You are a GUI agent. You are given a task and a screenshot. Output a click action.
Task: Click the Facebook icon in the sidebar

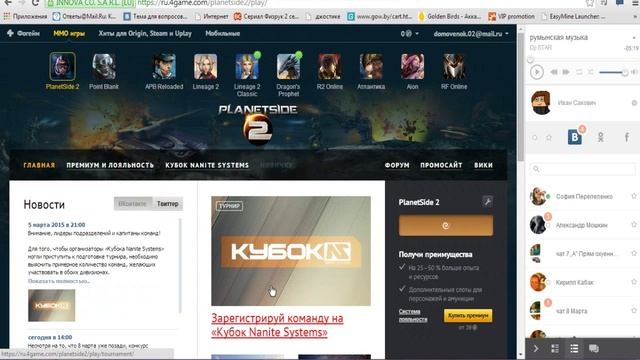click(627, 137)
